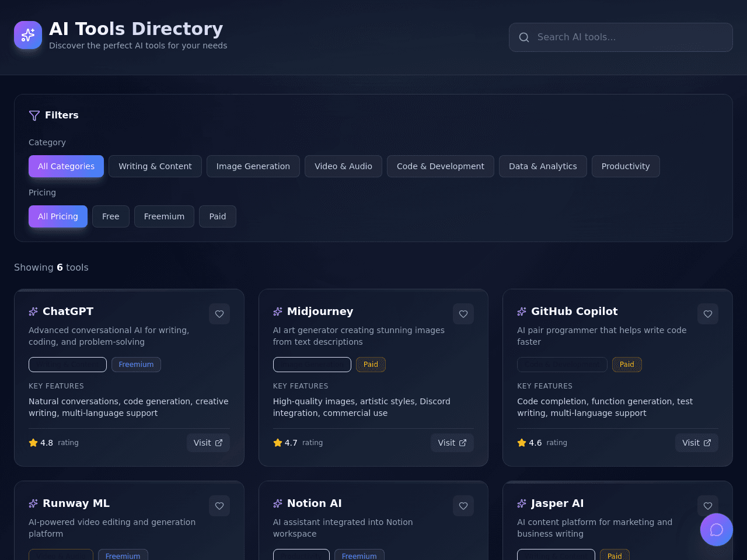Click the Paid badge on Midjourney card
This screenshot has width=747, height=560.
pyautogui.click(x=371, y=365)
